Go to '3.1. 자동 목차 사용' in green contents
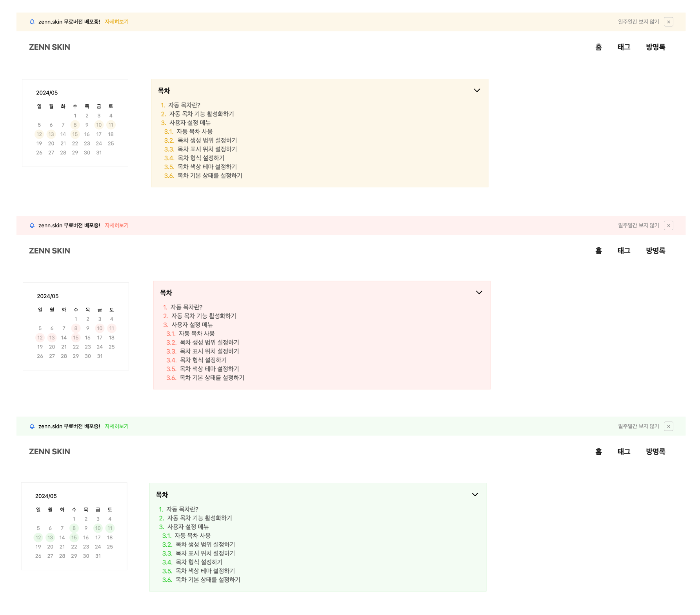 click(186, 536)
